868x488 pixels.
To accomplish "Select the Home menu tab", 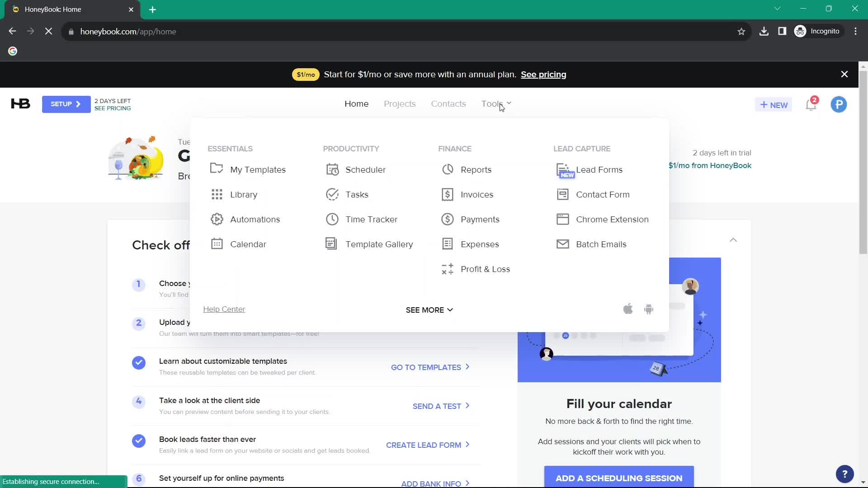I will point(357,103).
